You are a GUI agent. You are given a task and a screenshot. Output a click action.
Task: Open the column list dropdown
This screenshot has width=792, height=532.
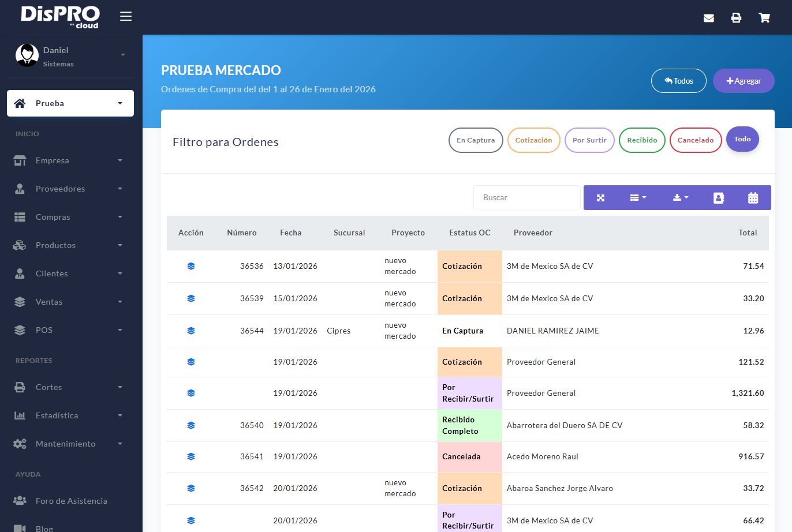(x=638, y=198)
